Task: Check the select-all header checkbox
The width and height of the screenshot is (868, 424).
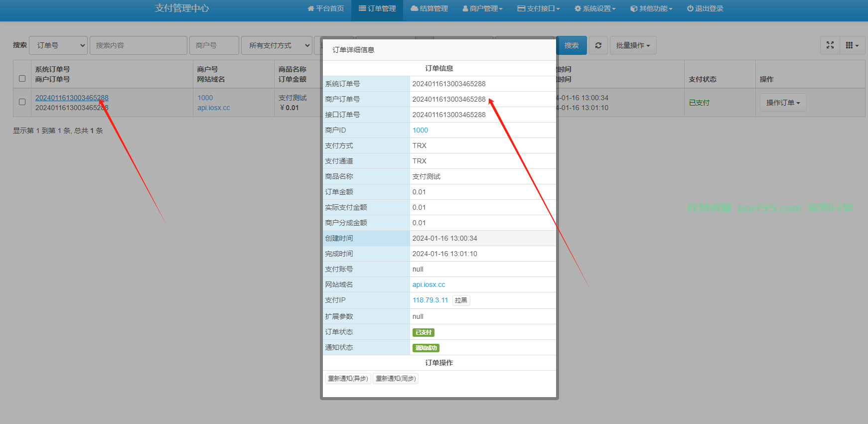Action: coord(22,78)
